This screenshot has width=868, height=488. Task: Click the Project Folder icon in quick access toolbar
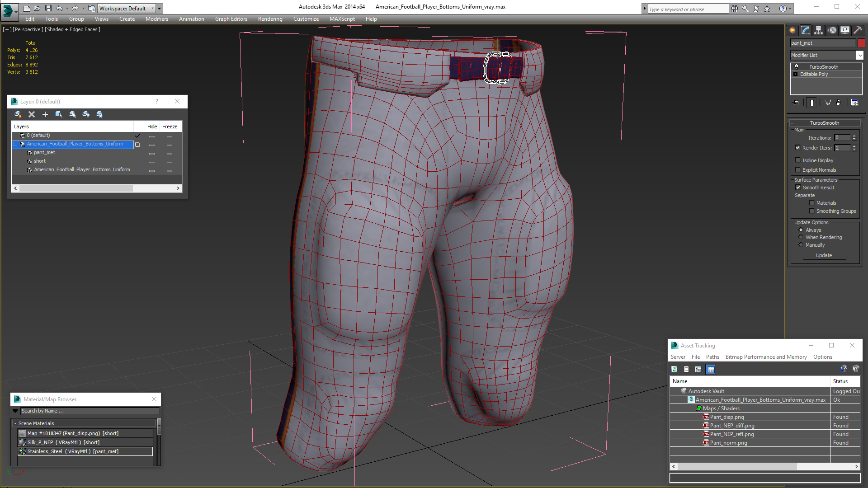click(91, 8)
